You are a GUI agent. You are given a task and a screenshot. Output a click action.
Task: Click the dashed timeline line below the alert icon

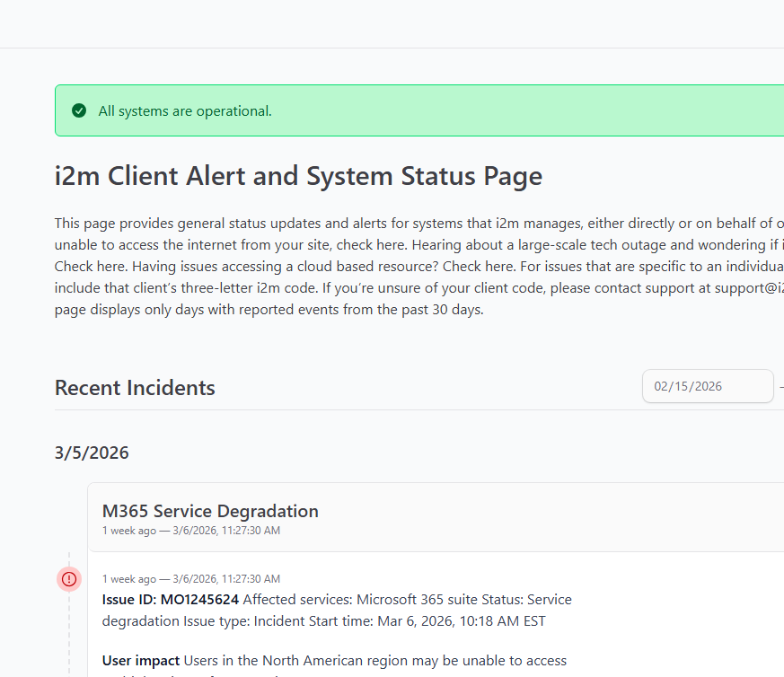[x=69, y=629]
